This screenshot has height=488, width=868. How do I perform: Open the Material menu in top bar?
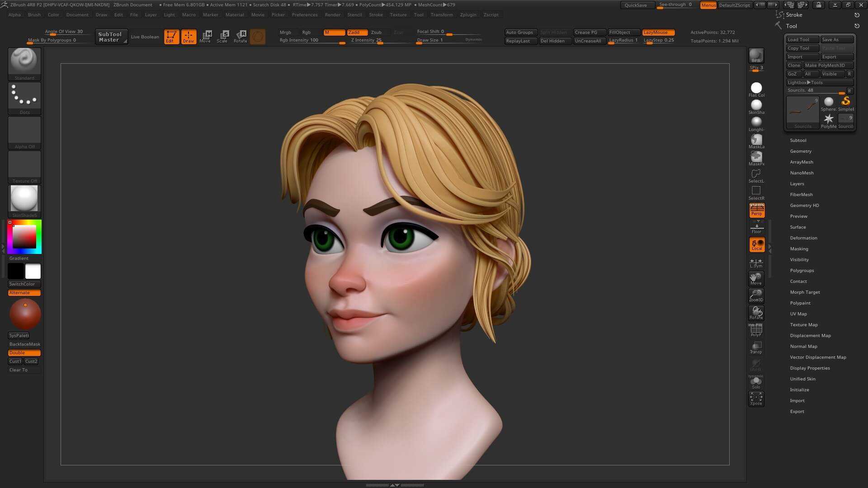[x=234, y=14]
